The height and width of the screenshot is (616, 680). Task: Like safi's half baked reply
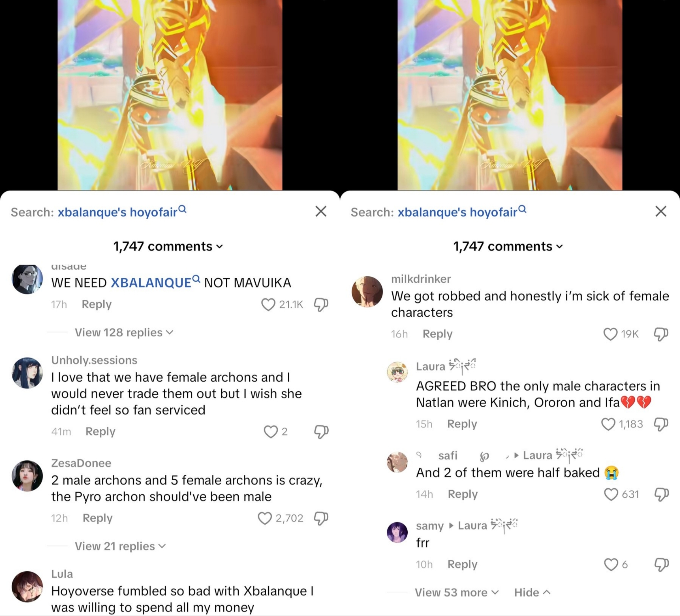click(611, 494)
